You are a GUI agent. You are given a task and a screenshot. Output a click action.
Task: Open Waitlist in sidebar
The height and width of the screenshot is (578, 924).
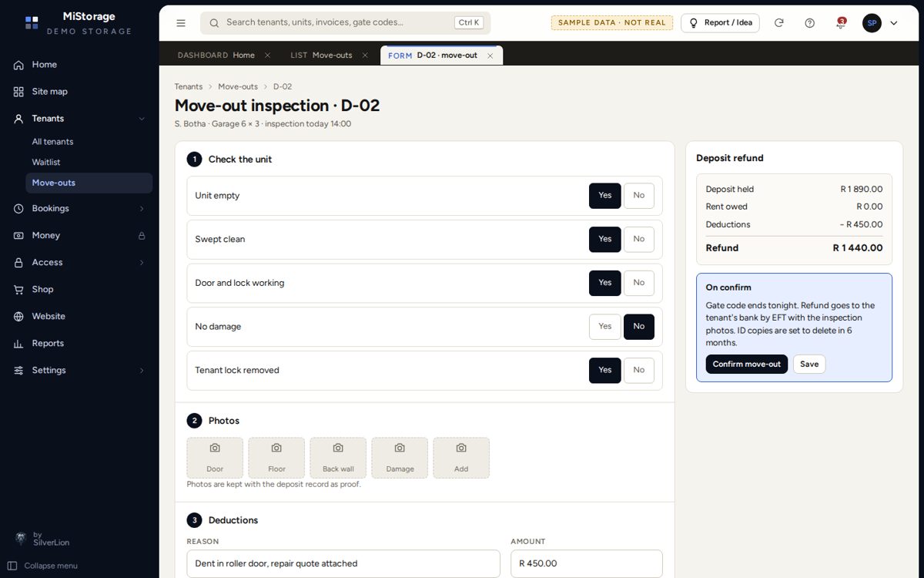point(46,163)
